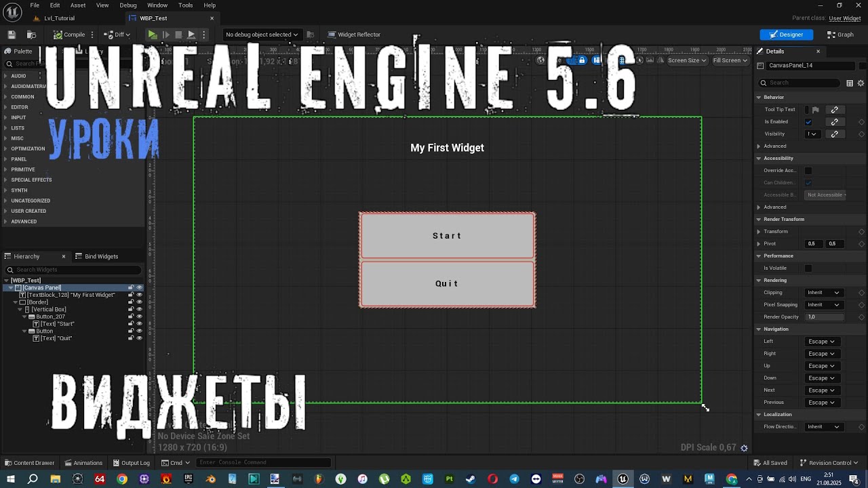Browse to asset in Content Browser icon
This screenshot has height=488, width=868.
tap(31, 35)
